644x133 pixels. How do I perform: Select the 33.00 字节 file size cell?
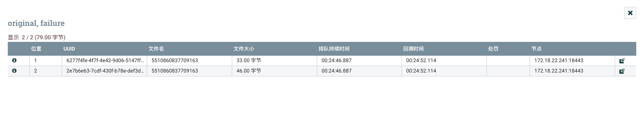pyautogui.click(x=275, y=60)
